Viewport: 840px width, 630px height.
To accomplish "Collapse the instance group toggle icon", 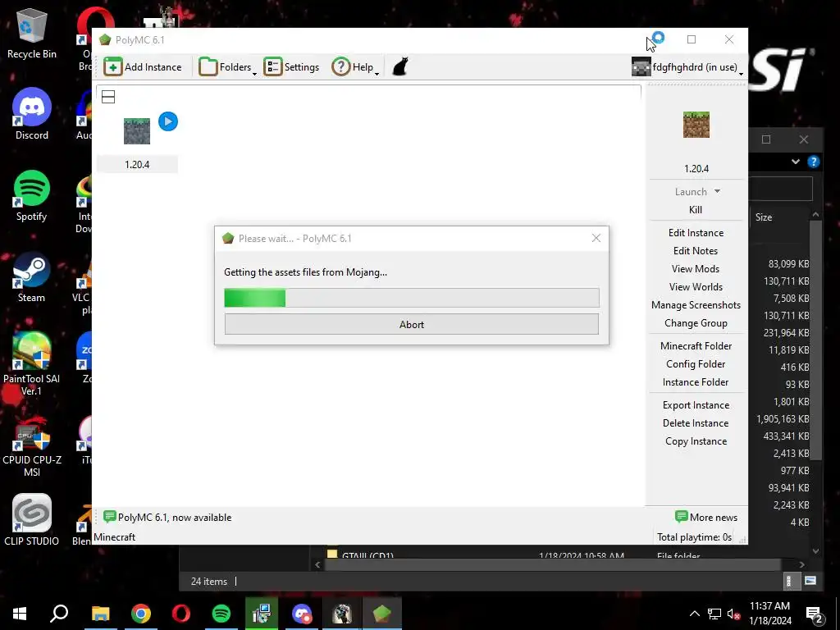I will click(108, 97).
